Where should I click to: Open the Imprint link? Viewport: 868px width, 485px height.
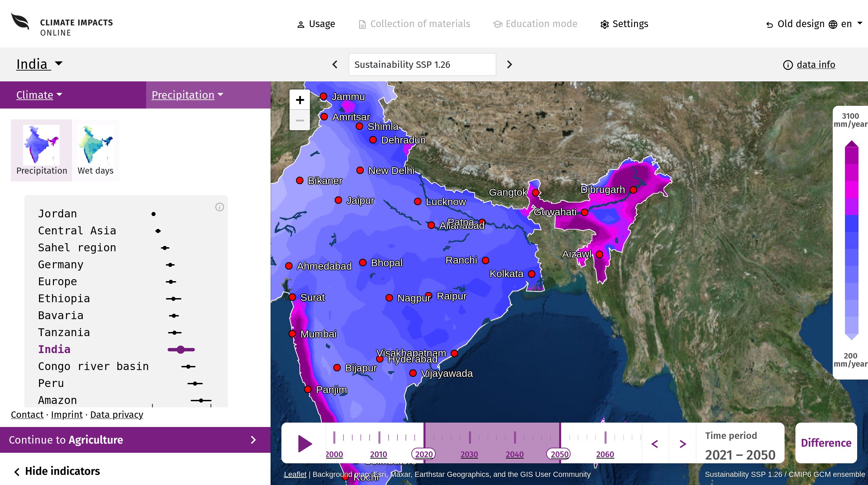pos(67,415)
